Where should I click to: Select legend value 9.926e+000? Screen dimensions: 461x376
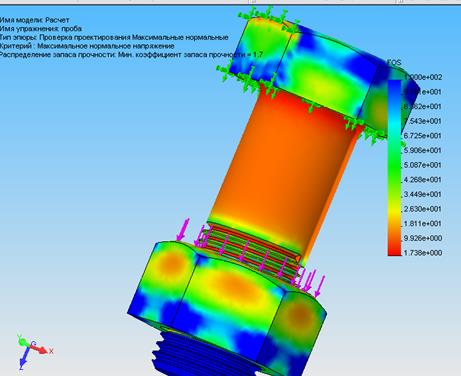(423, 238)
